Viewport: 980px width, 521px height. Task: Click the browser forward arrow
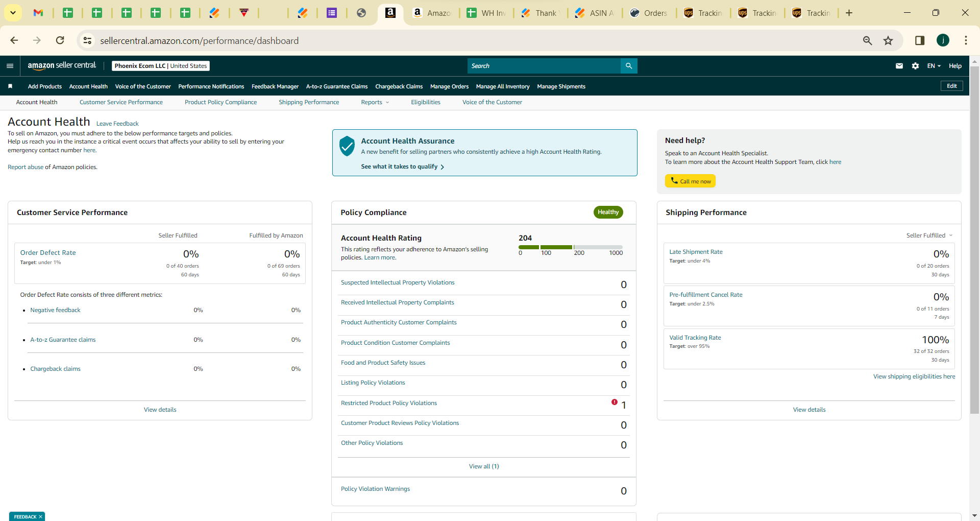[37, 40]
